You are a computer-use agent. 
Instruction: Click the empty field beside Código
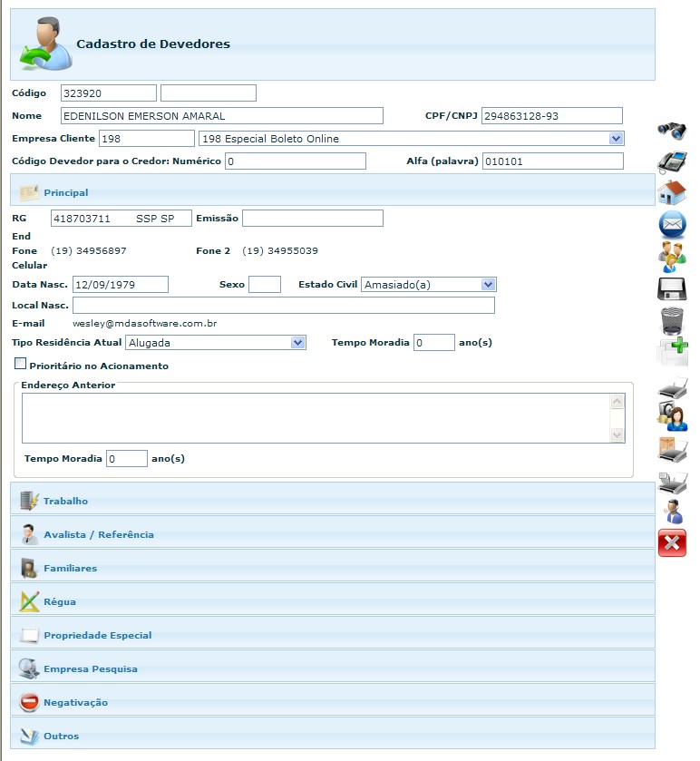[x=209, y=93]
